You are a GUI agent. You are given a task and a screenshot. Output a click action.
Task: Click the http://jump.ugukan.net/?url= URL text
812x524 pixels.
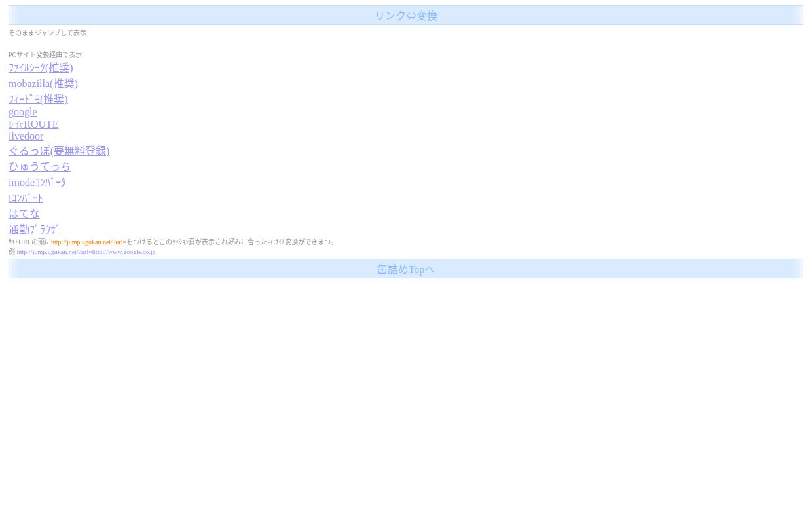(88, 242)
